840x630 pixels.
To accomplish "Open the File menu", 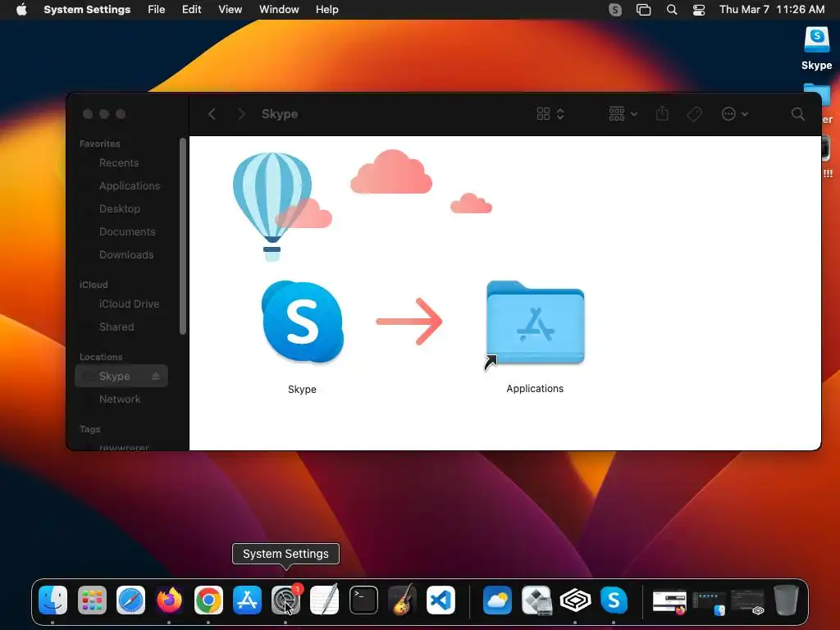I will (x=157, y=10).
